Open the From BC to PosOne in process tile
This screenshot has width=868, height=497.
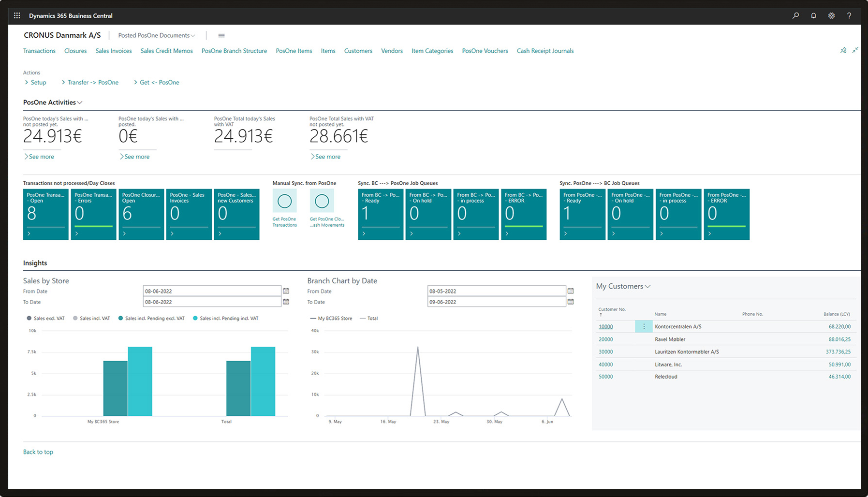pyautogui.click(x=476, y=214)
